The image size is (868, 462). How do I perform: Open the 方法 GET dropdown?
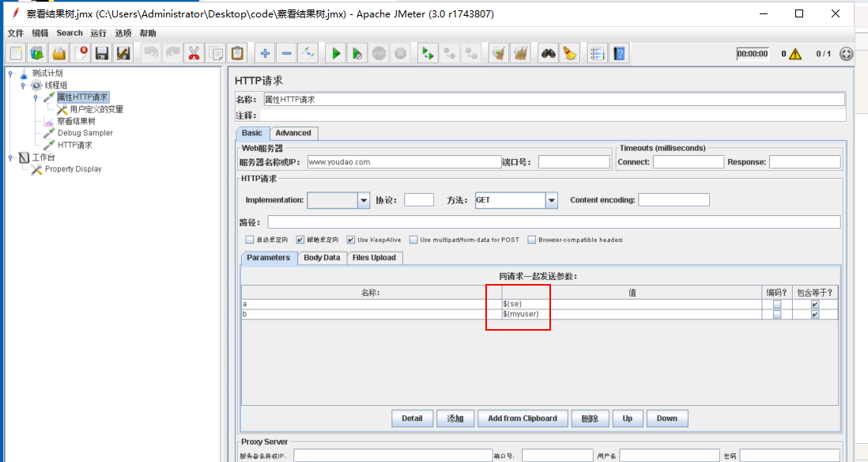click(x=551, y=200)
